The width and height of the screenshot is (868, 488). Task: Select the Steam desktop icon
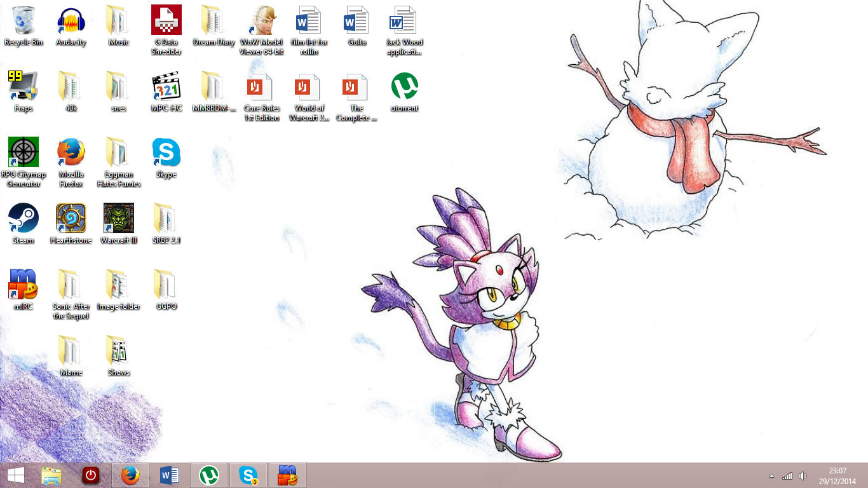24,224
